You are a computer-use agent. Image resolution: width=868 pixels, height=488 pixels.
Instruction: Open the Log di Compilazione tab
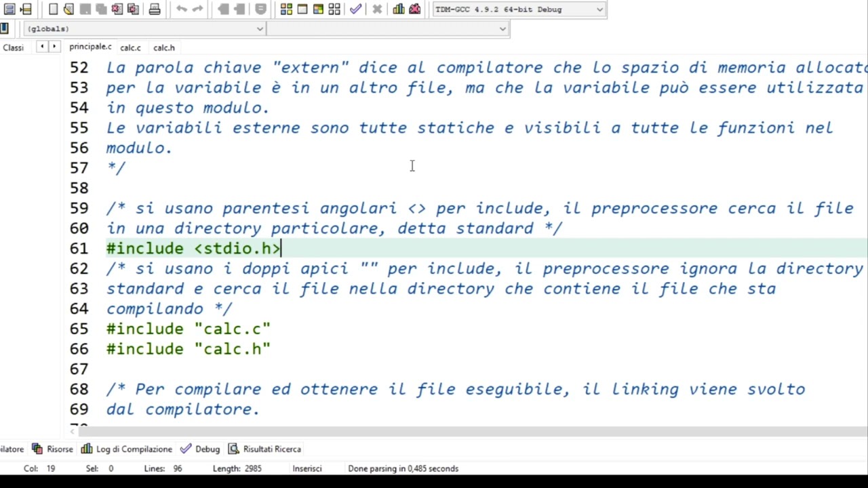pos(127,449)
